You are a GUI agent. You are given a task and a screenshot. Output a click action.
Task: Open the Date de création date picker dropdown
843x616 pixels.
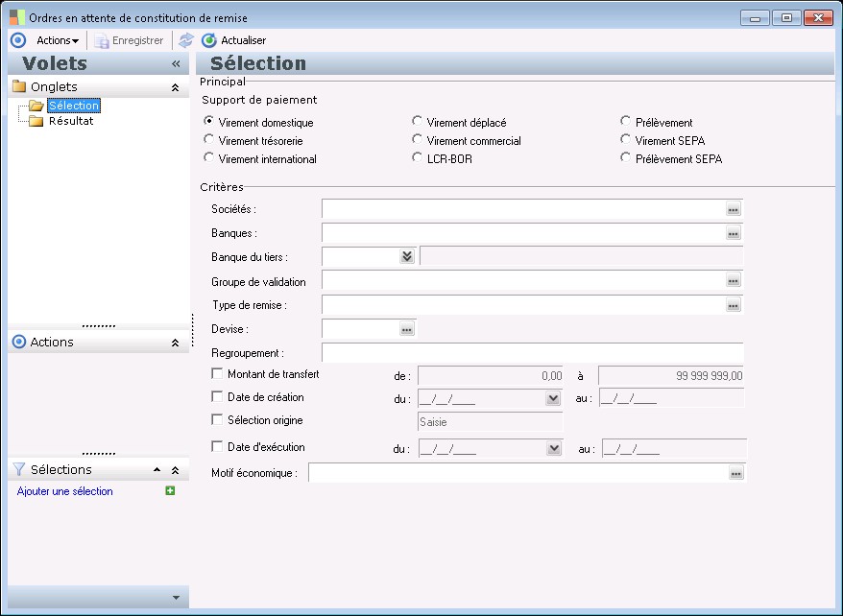552,398
